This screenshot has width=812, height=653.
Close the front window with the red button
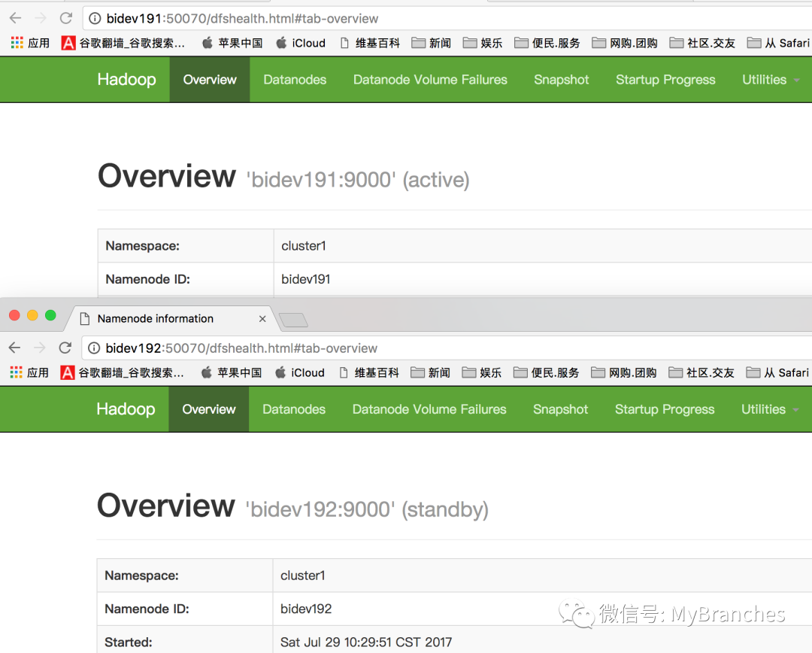click(14, 315)
